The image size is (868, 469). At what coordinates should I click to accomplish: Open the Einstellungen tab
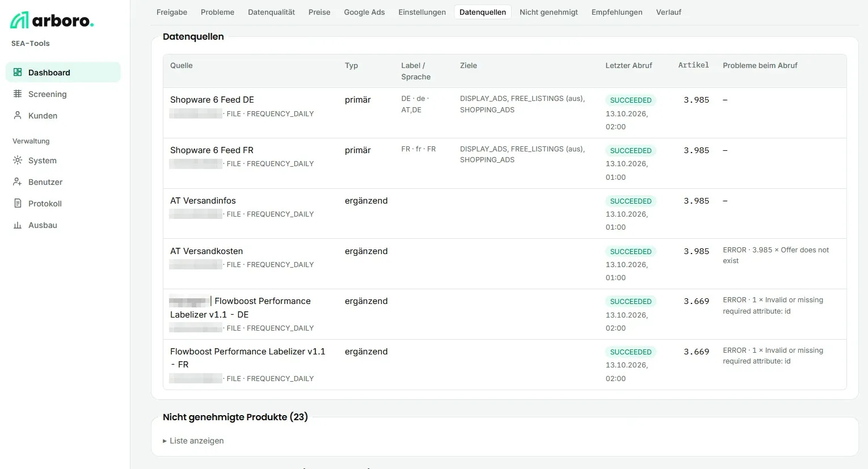(x=422, y=12)
